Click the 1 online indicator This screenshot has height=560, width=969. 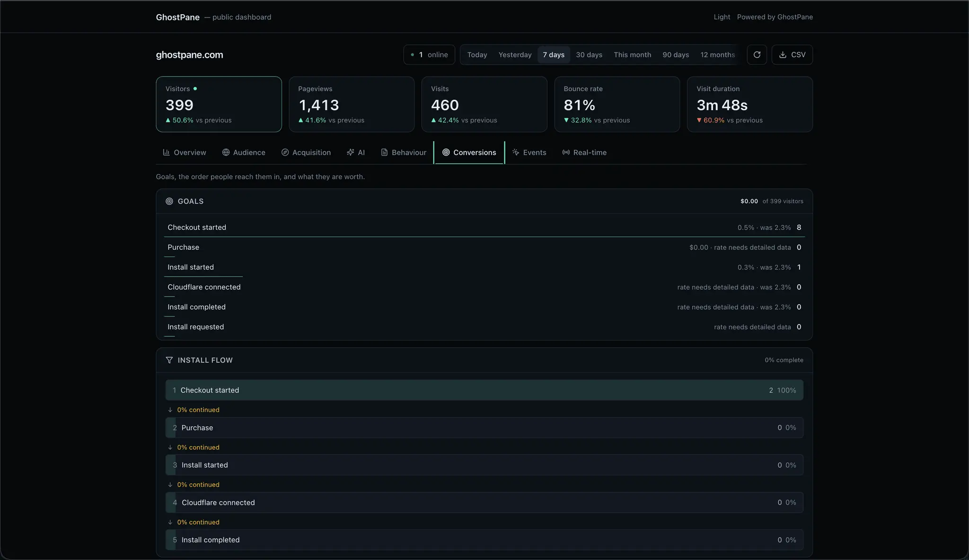[x=429, y=55]
